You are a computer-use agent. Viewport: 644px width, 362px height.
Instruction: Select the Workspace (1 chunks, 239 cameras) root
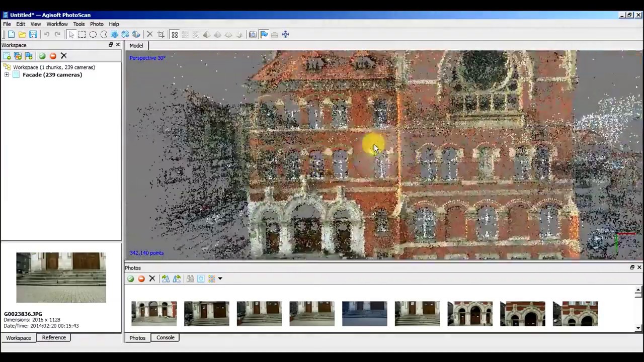tap(54, 67)
